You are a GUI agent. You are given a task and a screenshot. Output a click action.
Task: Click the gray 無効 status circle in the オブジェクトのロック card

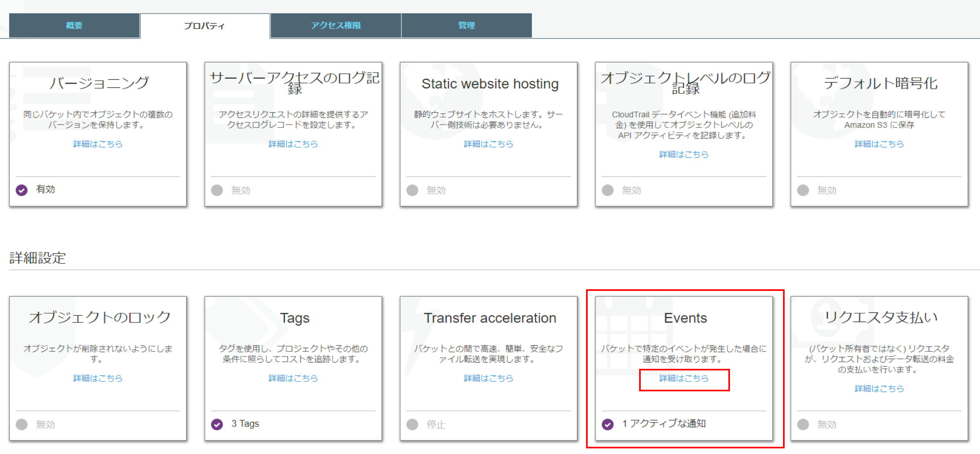tap(22, 424)
